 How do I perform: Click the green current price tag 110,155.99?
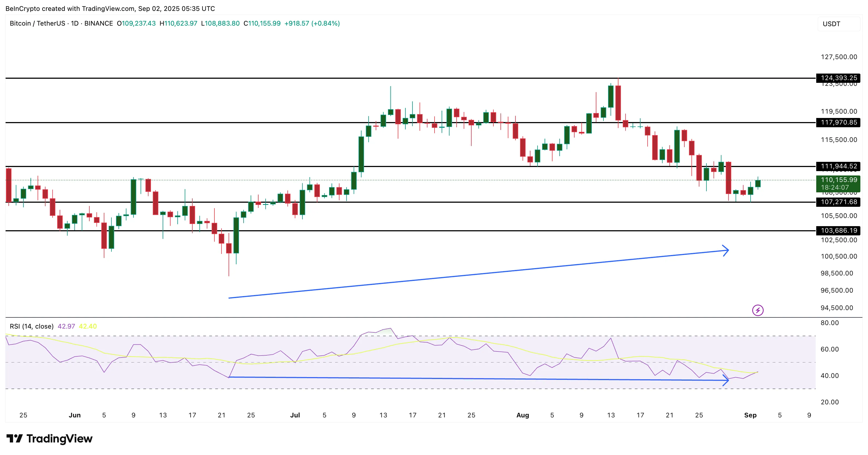pos(838,183)
